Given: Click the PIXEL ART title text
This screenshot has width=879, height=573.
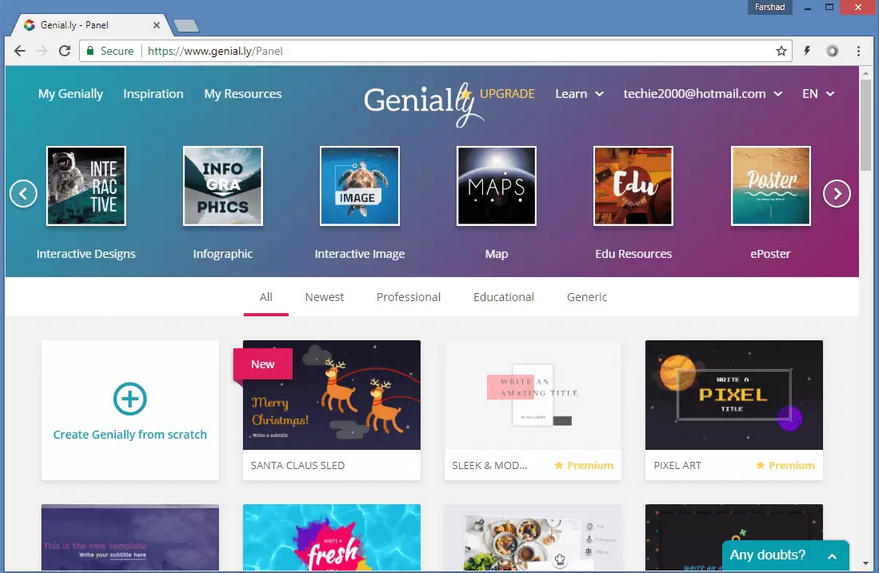Looking at the screenshot, I should click(677, 465).
